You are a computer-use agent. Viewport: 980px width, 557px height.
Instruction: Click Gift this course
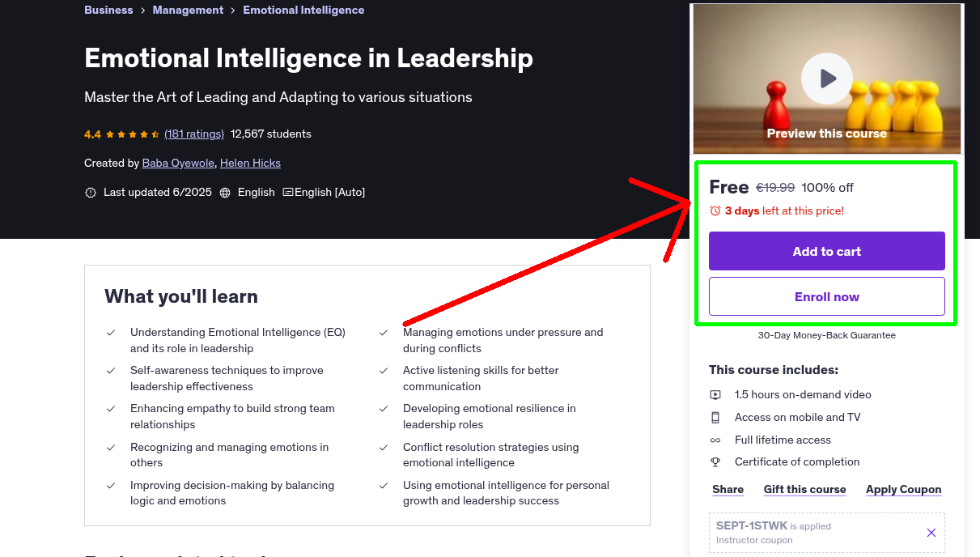[x=804, y=489]
